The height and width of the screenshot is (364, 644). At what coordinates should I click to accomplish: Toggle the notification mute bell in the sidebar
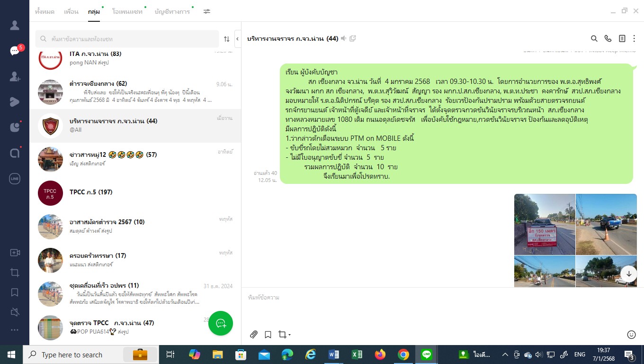click(x=15, y=311)
